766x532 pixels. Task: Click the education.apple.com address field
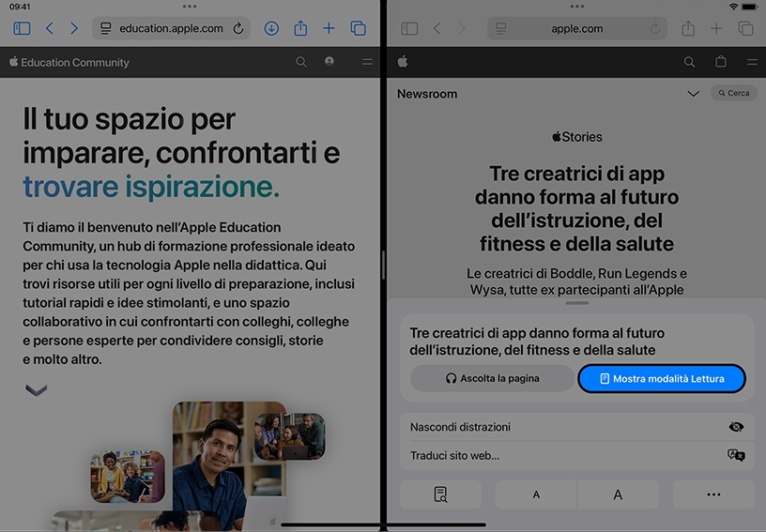[x=171, y=28]
